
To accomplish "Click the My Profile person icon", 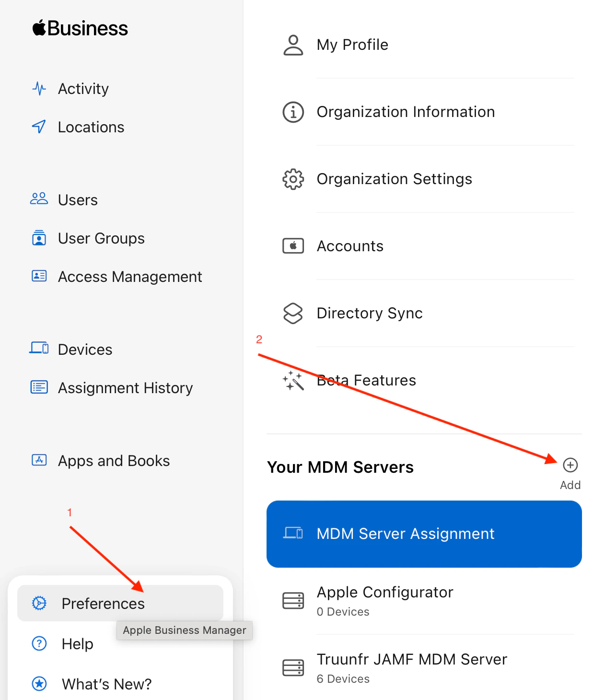I will (x=293, y=45).
